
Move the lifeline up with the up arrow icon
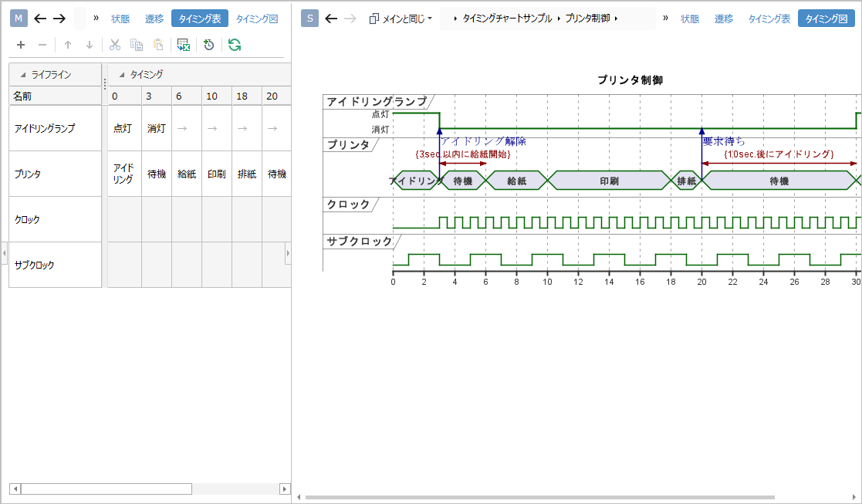(x=67, y=45)
